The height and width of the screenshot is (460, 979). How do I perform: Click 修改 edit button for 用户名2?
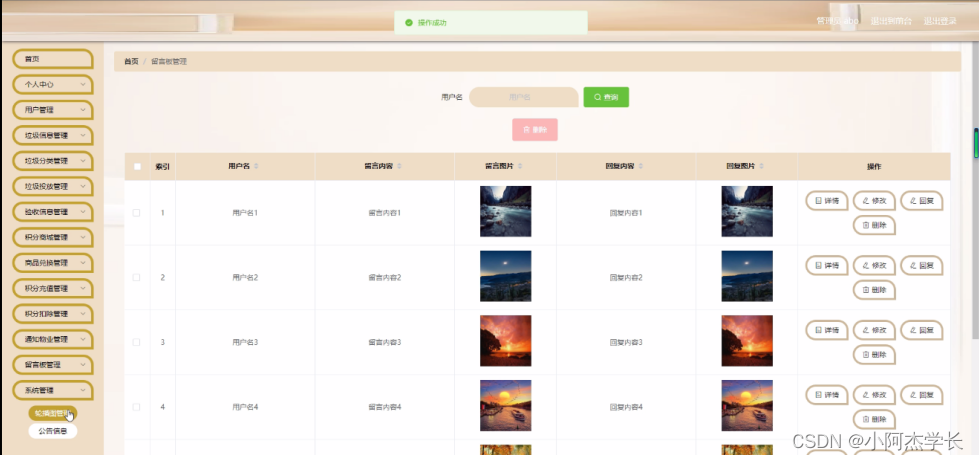tap(874, 265)
